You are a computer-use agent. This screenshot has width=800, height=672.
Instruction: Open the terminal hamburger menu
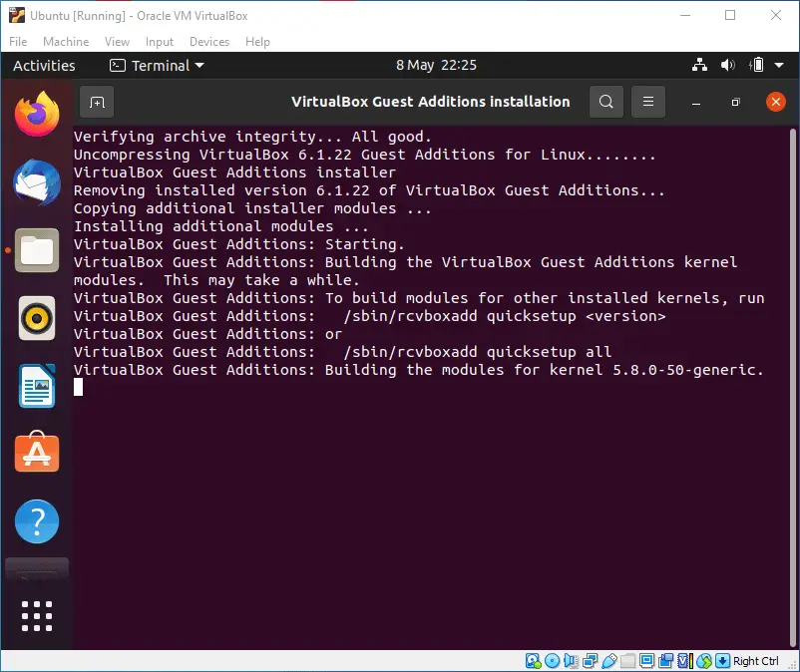point(648,102)
